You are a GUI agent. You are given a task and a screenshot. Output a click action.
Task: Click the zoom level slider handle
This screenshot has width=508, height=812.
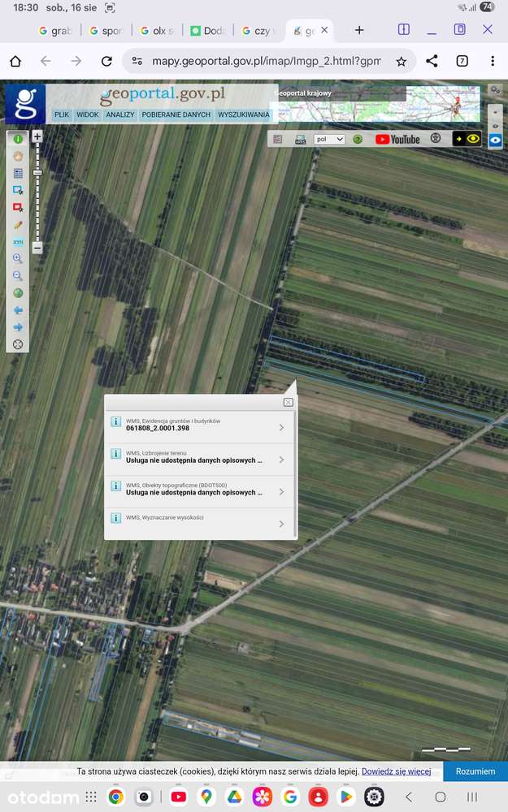click(x=37, y=172)
